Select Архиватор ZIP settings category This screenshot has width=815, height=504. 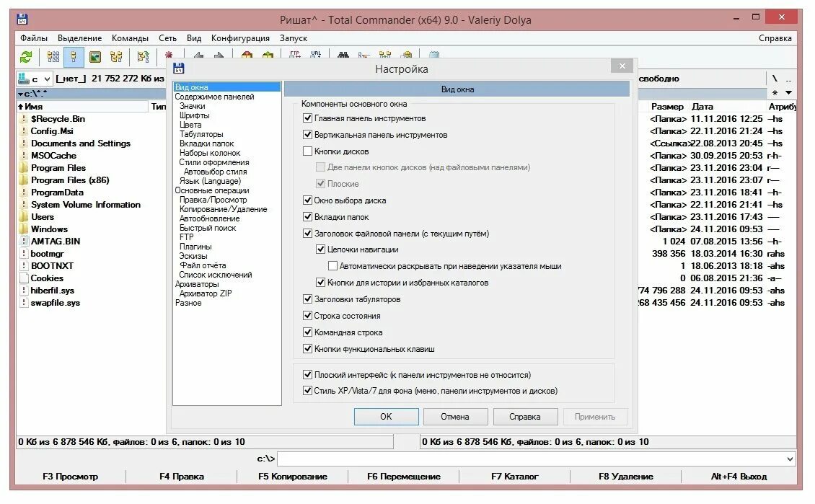click(206, 293)
